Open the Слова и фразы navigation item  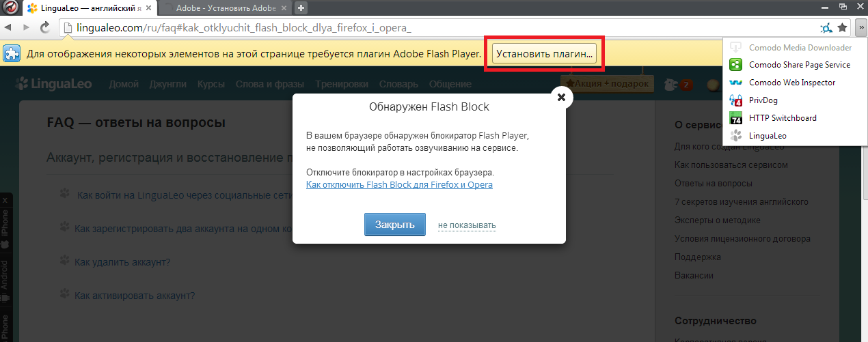tap(271, 84)
